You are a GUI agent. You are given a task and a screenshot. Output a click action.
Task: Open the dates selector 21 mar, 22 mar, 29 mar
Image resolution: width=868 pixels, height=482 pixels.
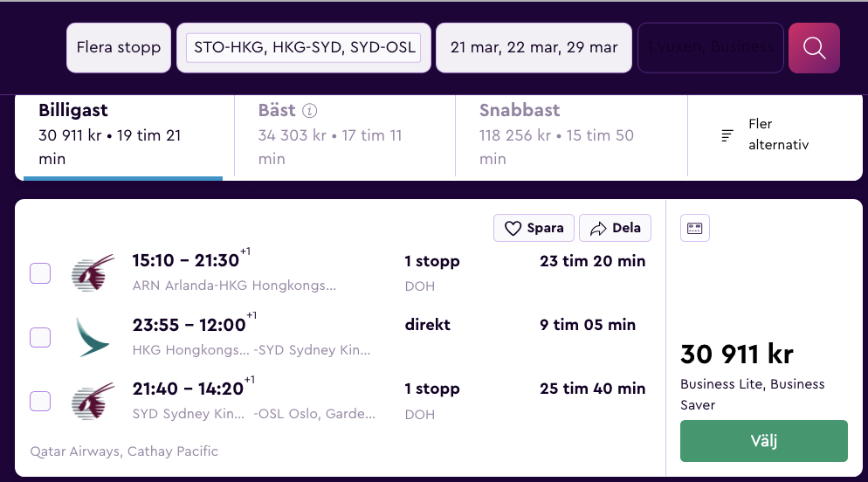point(534,47)
